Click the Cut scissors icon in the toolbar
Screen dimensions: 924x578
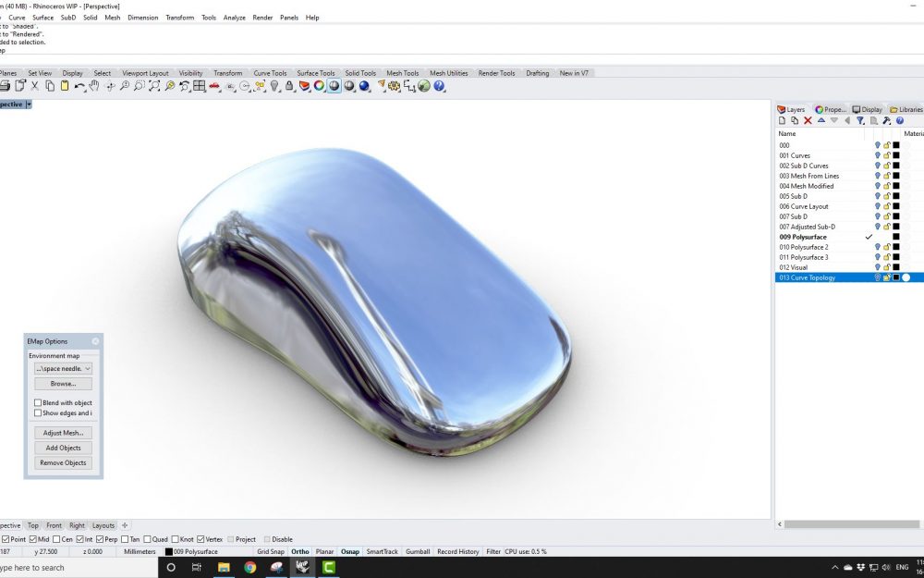(x=35, y=86)
